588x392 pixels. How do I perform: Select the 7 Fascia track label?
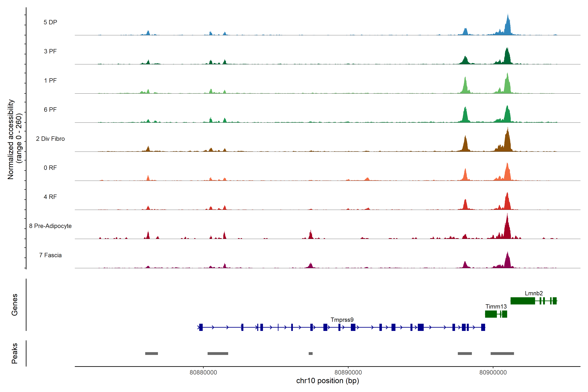(50, 255)
